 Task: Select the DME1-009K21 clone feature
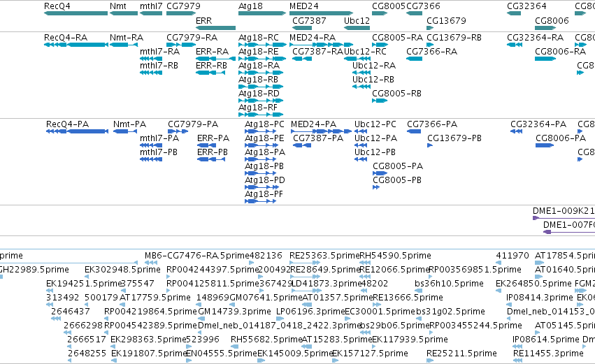[564, 218]
